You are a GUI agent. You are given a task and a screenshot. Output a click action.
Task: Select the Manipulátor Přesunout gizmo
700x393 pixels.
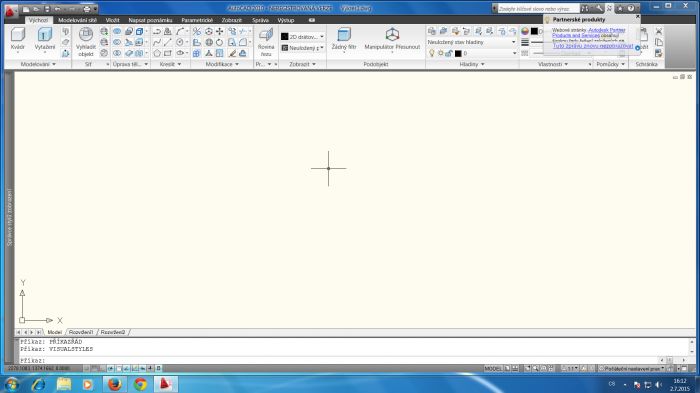tap(392, 39)
